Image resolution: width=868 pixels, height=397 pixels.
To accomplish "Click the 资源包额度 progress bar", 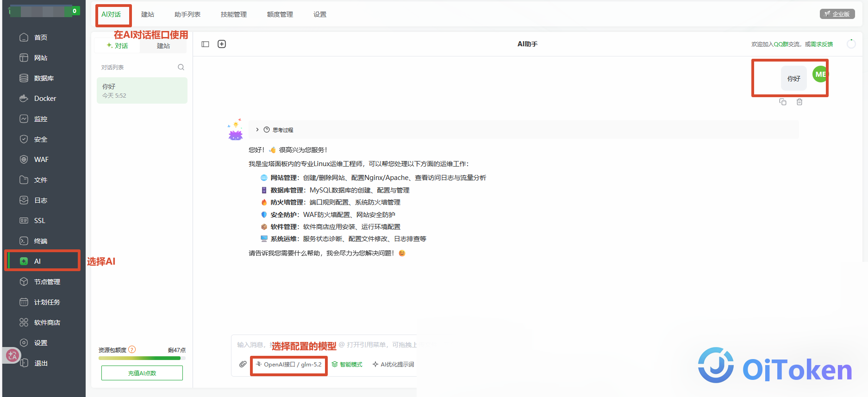I will coord(142,358).
